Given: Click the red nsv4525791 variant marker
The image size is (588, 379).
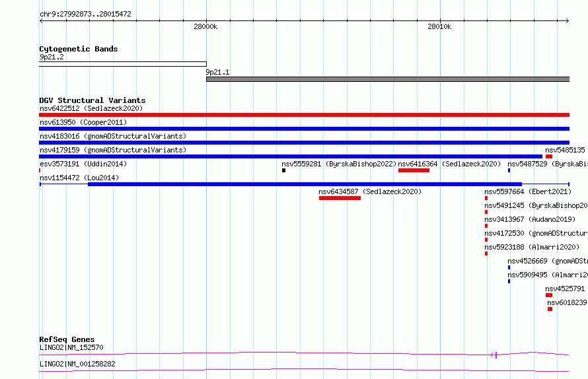Looking at the screenshot, I should (x=549, y=295).
